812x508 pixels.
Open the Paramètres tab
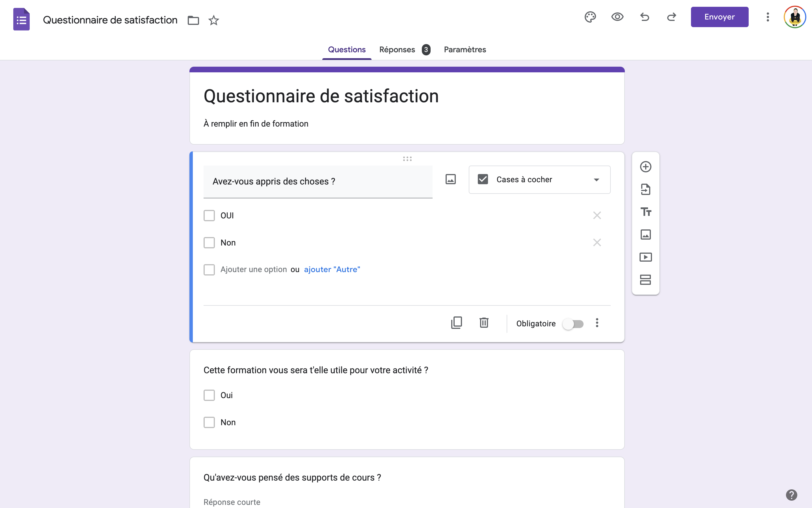pyautogui.click(x=465, y=50)
